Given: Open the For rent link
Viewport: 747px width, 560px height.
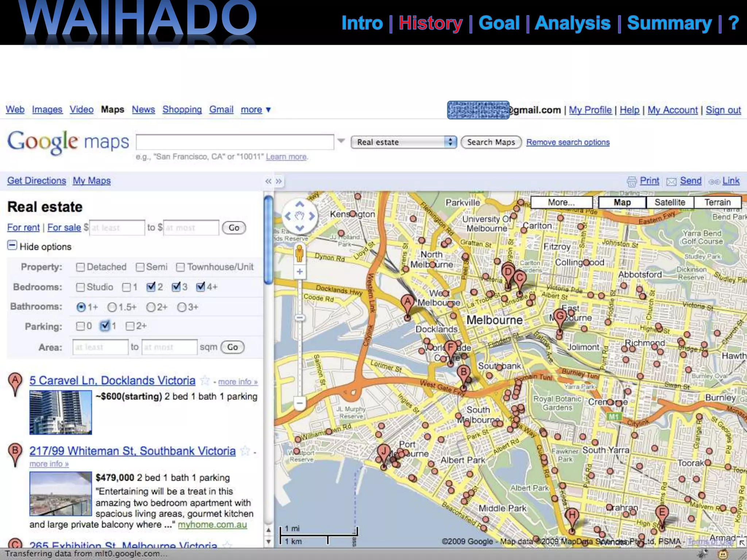Looking at the screenshot, I should (x=23, y=227).
